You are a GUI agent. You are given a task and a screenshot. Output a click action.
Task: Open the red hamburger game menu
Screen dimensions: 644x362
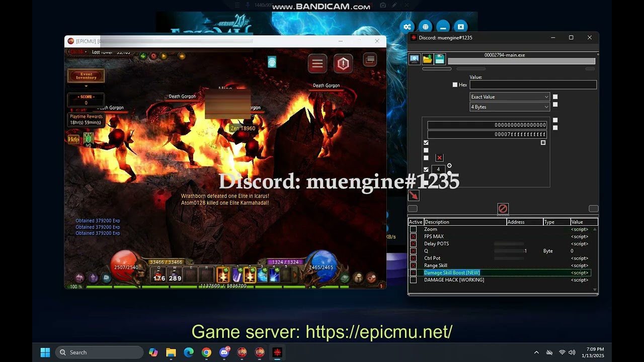(x=317, y=64)
